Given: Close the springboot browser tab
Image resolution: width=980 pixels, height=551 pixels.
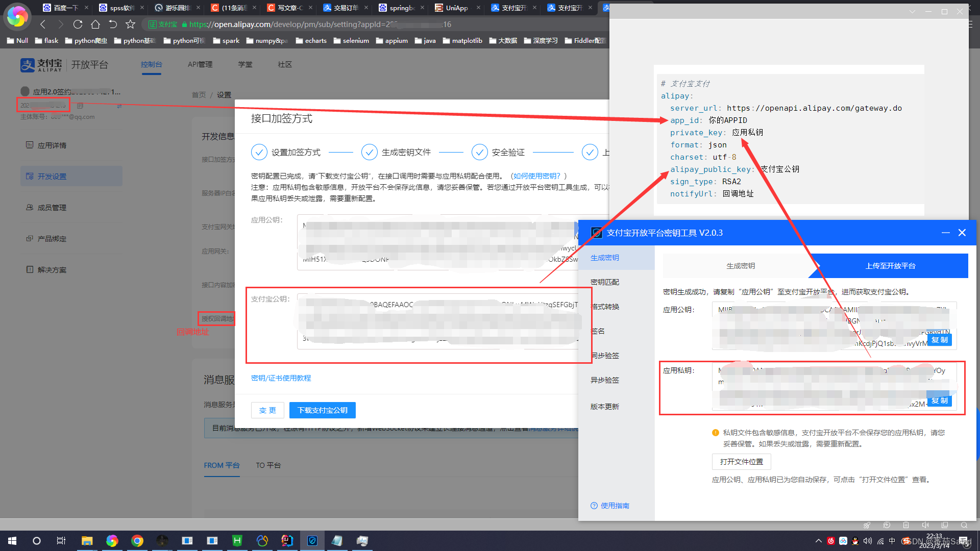Looking at the screenshot, I should coord(422,8).
